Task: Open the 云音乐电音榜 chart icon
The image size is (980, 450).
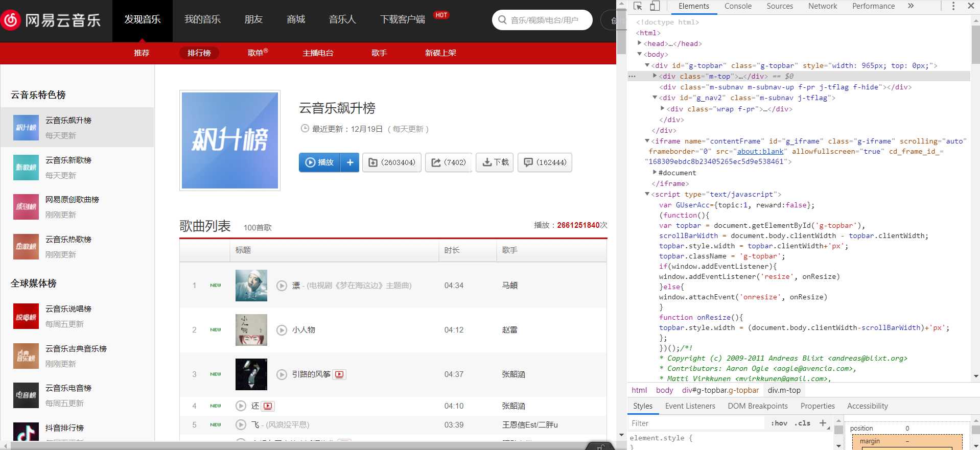Action: 26,395
